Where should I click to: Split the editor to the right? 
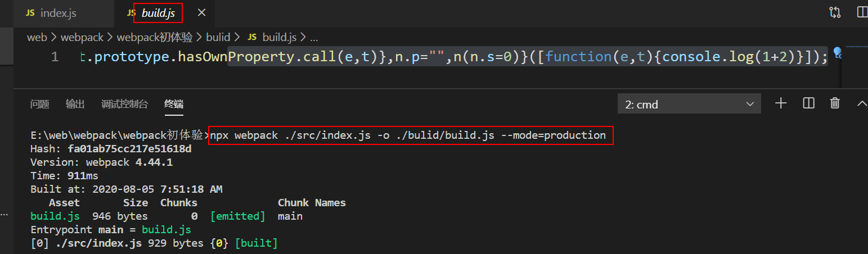[x=862, y=12]
